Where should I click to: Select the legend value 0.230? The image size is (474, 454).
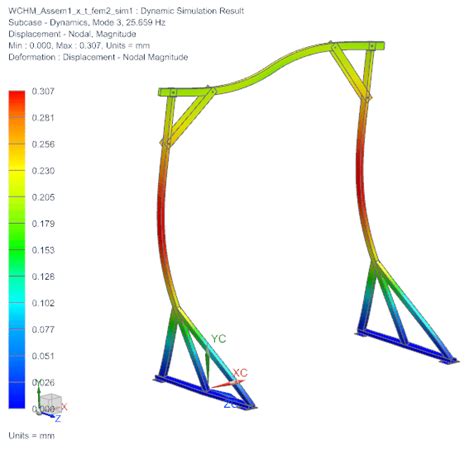click(x=43, y=171)
